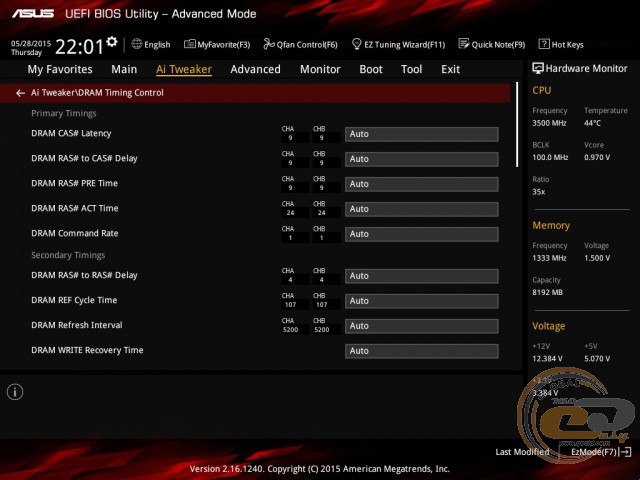The height and width of the screenshot is (480, 640).
Task: Click the EZ Tuning Wizard bulb icon
Action: (356, 44)
